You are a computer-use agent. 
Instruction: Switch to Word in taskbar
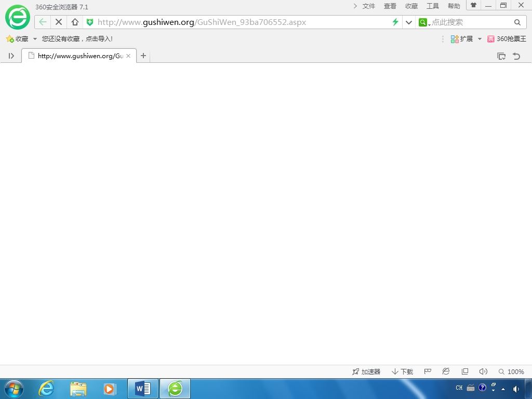(x=143, y=389)
